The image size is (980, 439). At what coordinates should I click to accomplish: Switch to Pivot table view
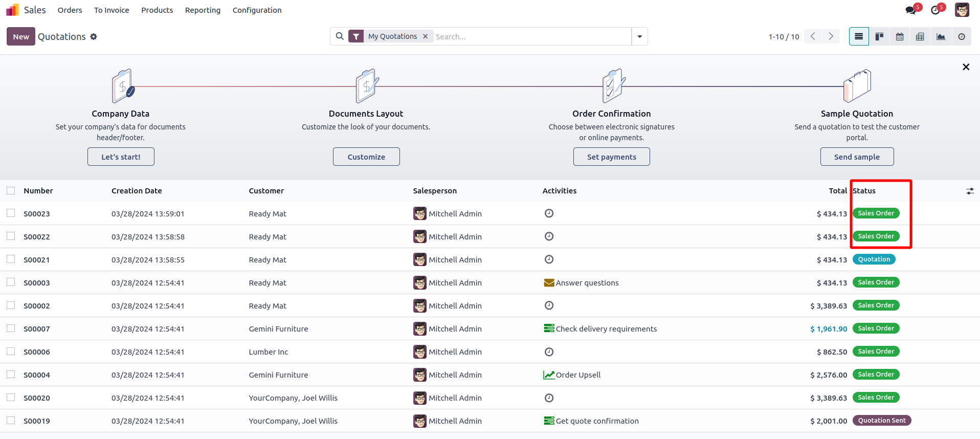pos(920,37)
